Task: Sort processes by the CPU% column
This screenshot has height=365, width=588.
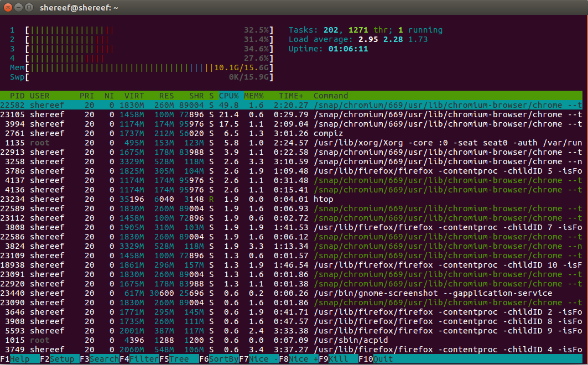Action: coord(229,95)
